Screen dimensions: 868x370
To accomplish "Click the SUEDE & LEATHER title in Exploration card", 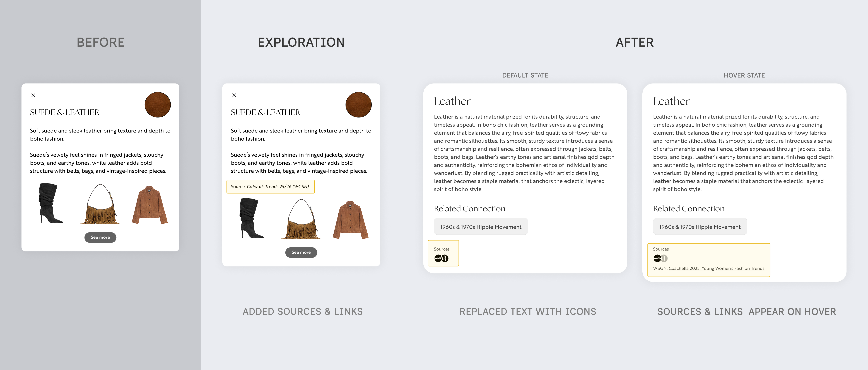I will [x=266, y=112].
